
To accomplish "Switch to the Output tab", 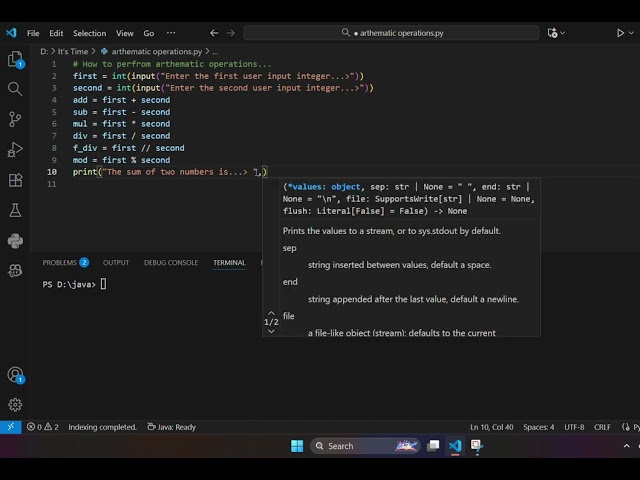I will pos(116,262).
